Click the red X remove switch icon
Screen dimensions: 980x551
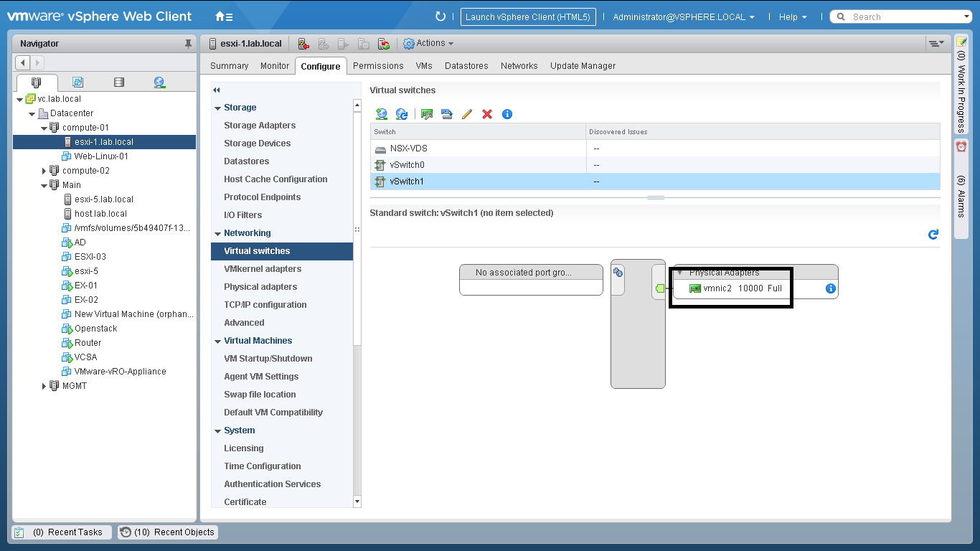pyautogui.click(x=487, y=114)
